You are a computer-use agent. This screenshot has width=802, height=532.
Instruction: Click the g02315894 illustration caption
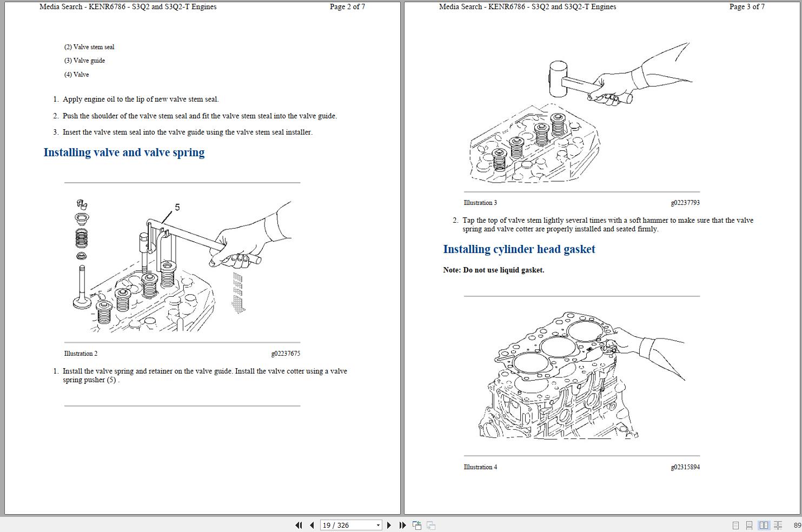pos(685,467)
